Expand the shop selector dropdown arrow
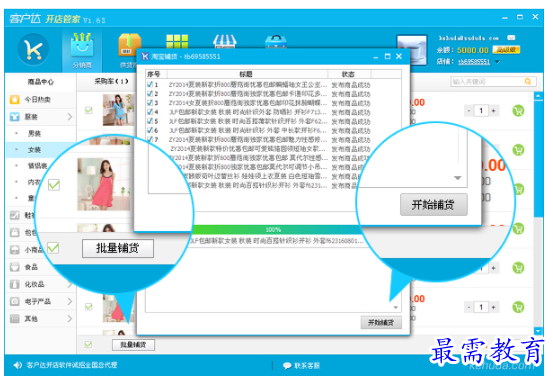The width and height of the screenshot is (553, 382). 497,62
